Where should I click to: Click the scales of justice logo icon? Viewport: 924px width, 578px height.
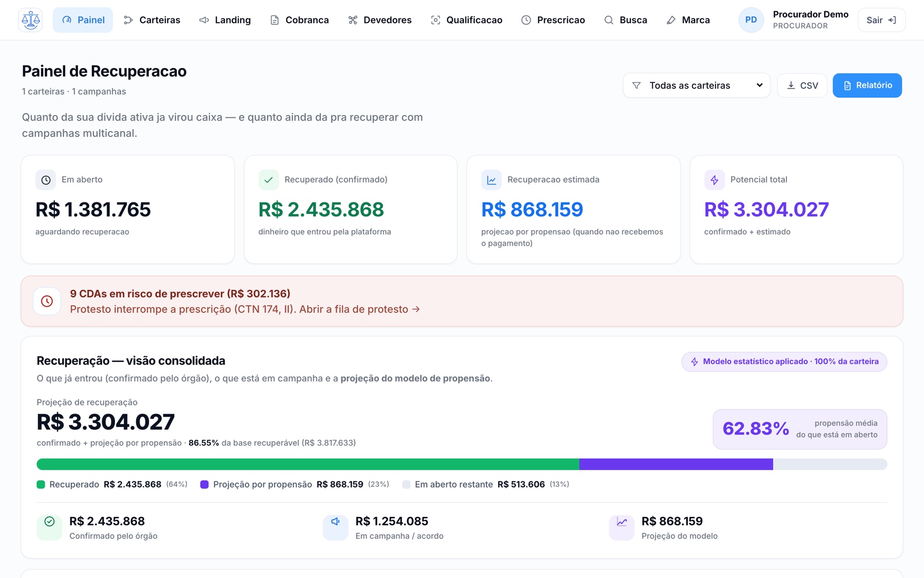pos(30,20)
